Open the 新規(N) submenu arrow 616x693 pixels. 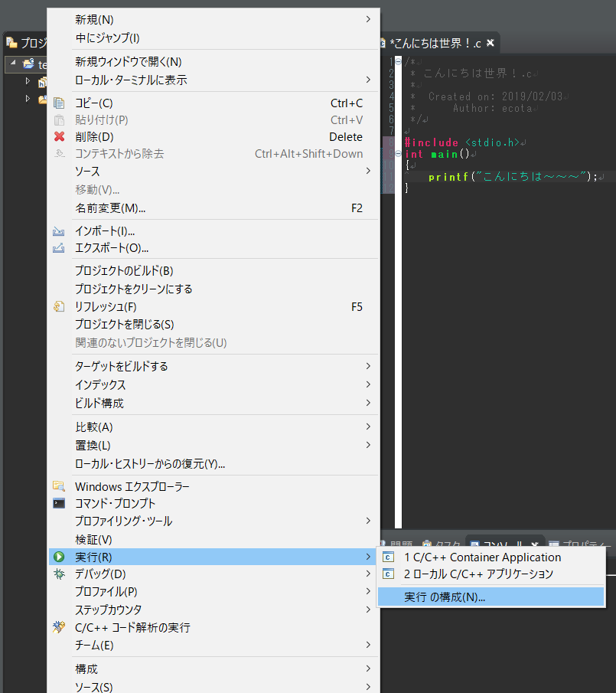[368, 19]
